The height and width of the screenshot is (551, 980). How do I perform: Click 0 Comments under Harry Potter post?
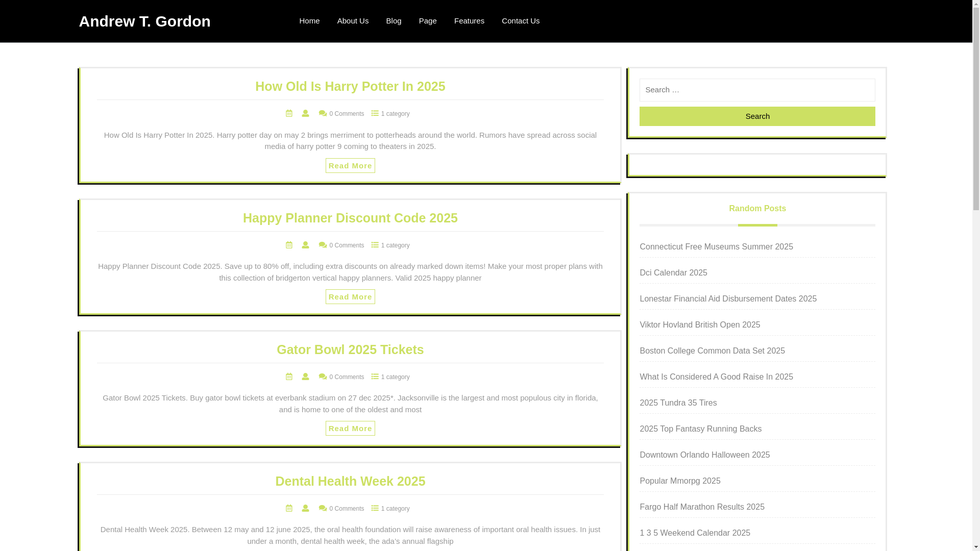click(x=347, y=114)
